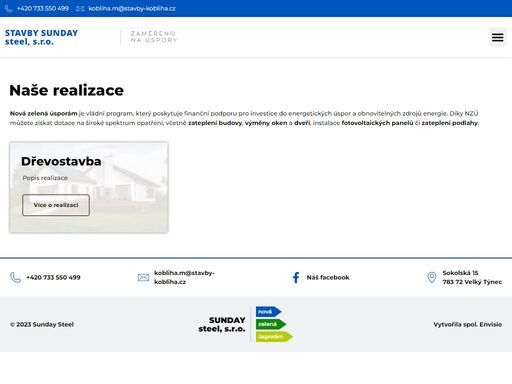Select the Dřevostavba card title
The width and height of the screenshot is (512, 384).
61,161
